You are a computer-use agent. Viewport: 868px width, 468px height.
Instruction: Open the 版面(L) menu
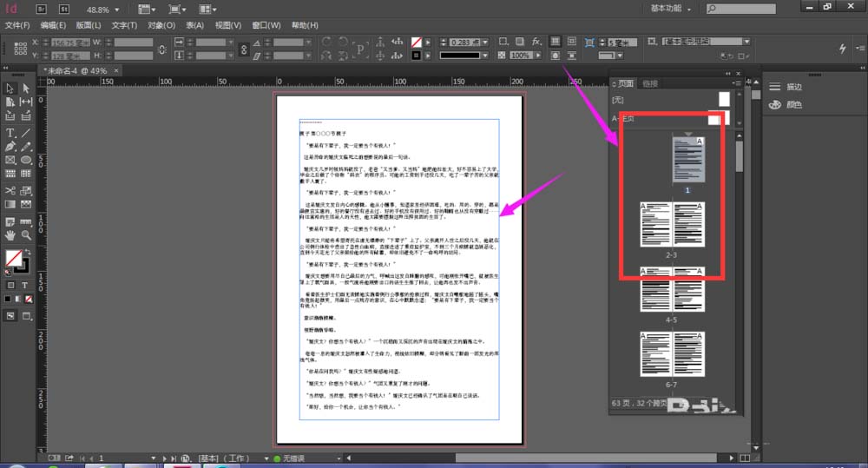coord(89,25)
